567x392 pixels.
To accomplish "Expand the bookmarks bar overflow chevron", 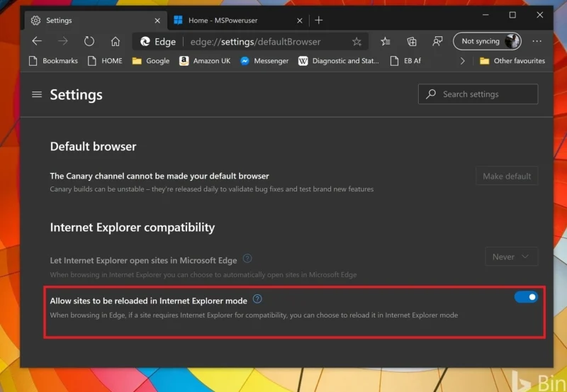I will click(x=463, y=61).
